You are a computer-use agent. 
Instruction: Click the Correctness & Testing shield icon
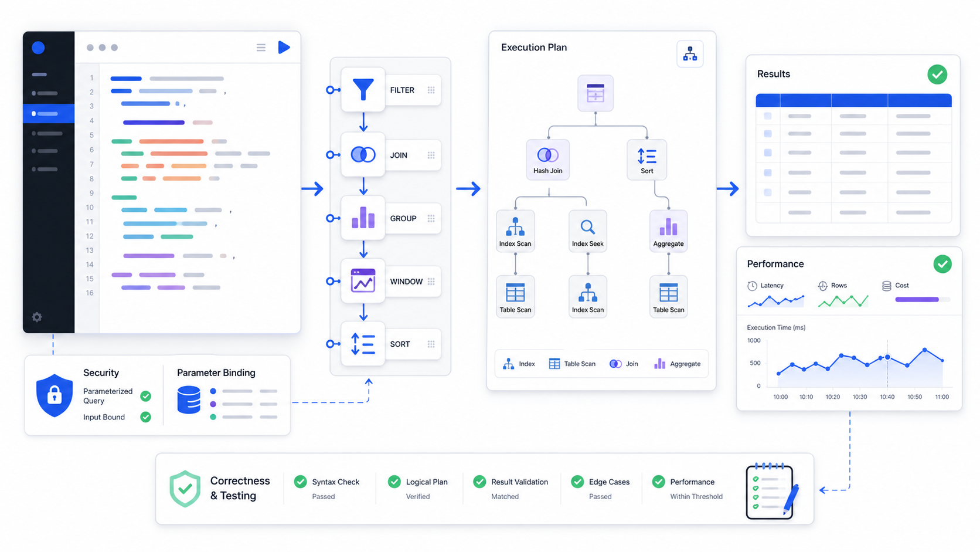tap(185, 489)
